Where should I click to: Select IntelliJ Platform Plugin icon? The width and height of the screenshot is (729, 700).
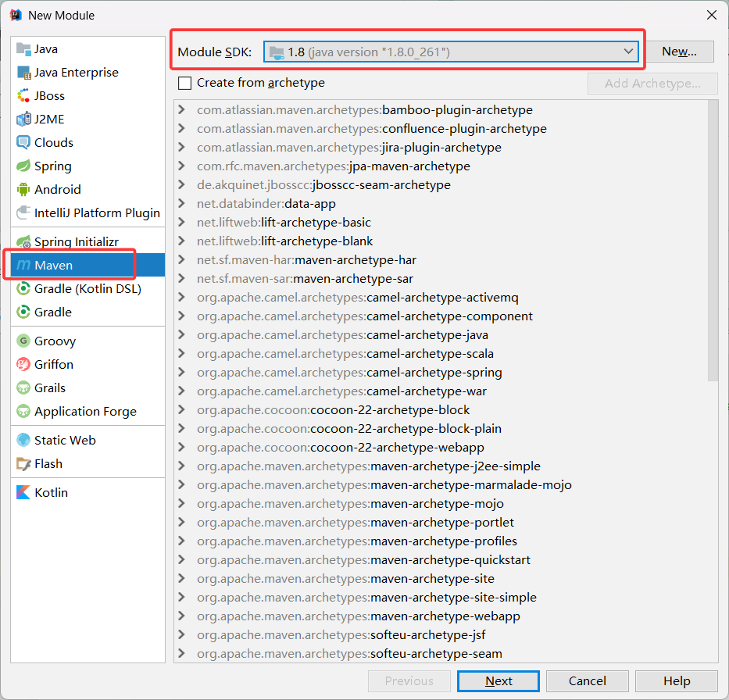[x=23, y=212]
